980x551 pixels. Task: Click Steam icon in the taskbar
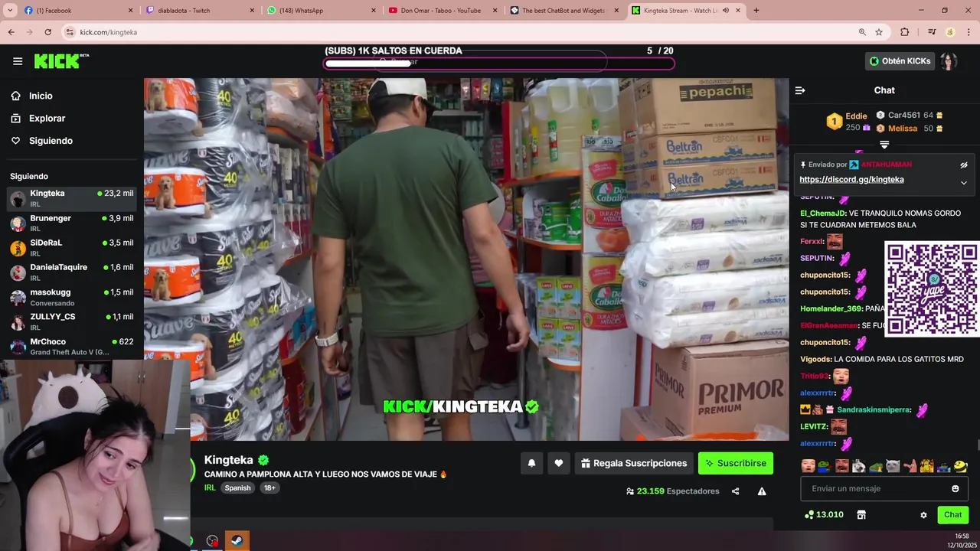tap(238, 541)
